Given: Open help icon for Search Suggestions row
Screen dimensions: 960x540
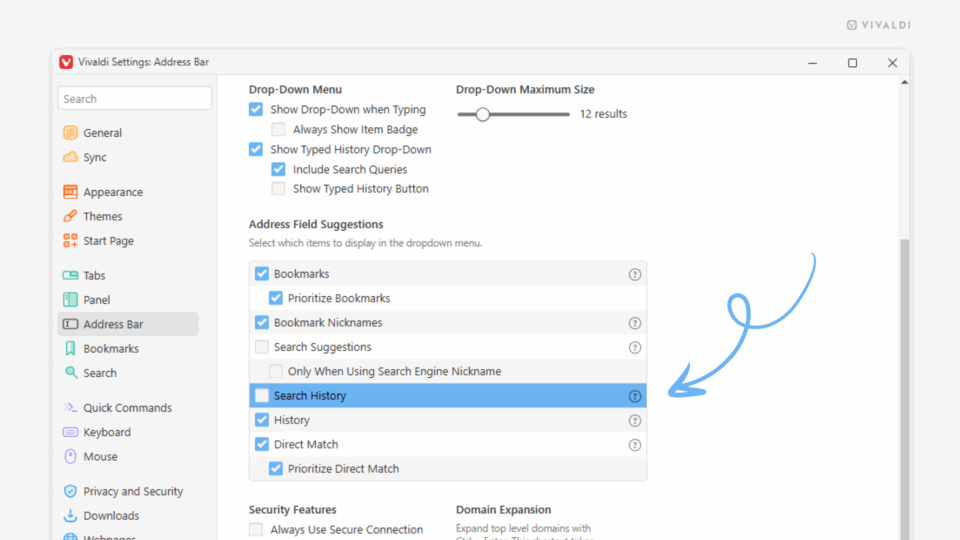Looking at the screenshot, I should pyautogui.click(x=635, y=348).
